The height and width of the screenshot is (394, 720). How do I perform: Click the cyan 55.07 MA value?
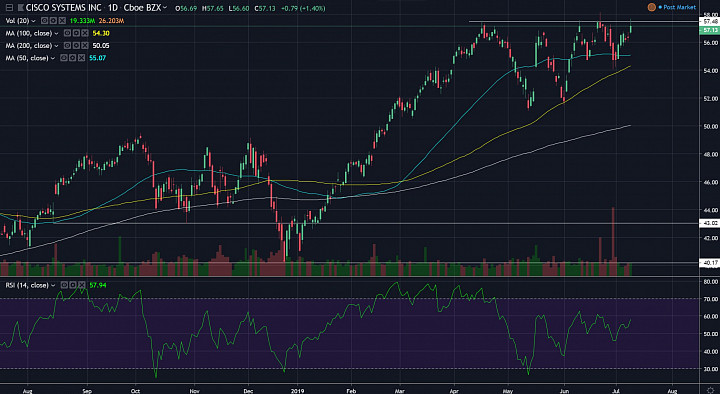(97, 58)
